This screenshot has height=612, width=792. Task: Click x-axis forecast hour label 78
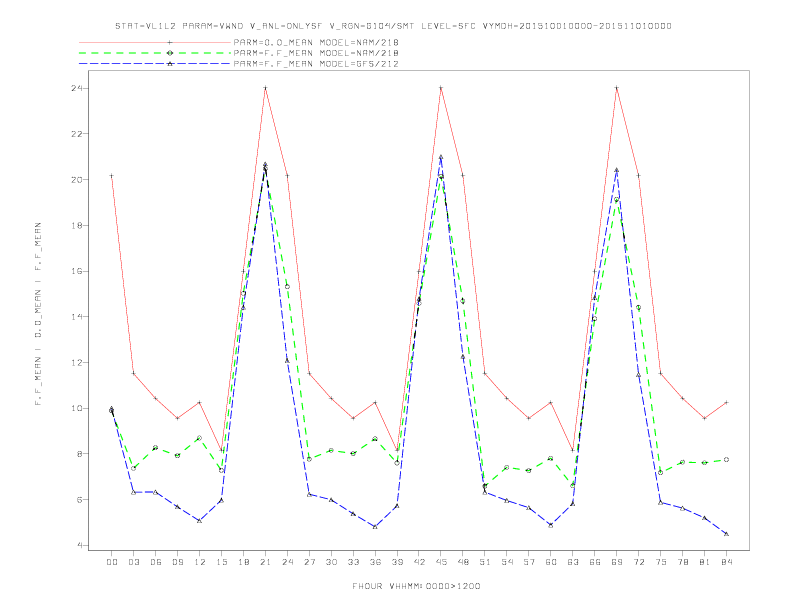tap(682, 562)
